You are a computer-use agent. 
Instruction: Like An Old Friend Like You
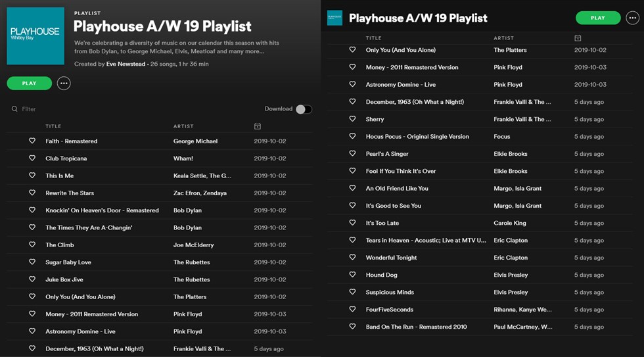click(x=352, y=188)
